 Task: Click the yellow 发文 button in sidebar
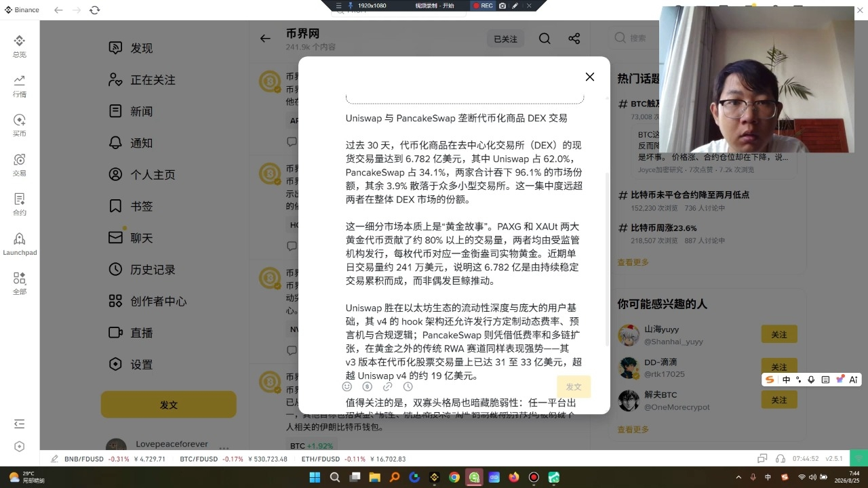pos(168,405)
